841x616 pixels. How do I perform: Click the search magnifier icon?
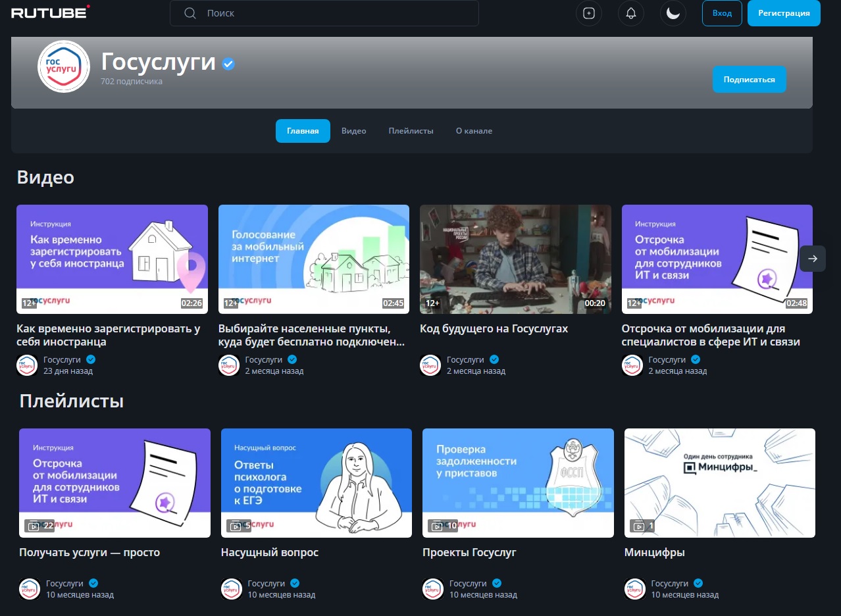pyautogui.click(x=190, y=13)
